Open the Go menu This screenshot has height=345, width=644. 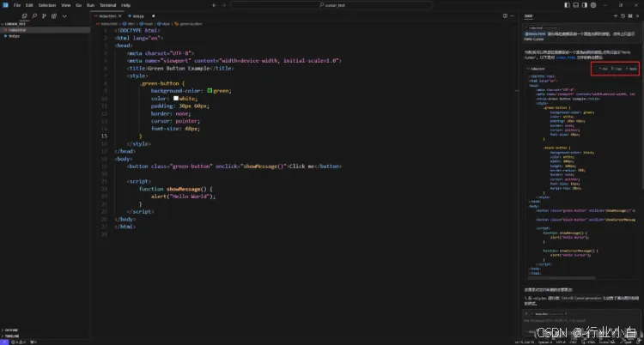coord(78,5)
